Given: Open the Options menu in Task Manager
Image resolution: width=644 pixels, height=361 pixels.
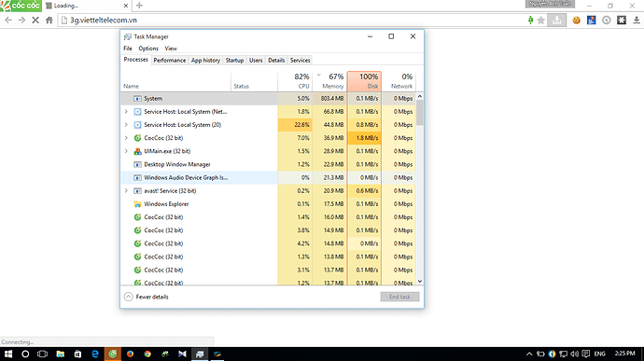Looking at the screenshot, I should [148, 49].
